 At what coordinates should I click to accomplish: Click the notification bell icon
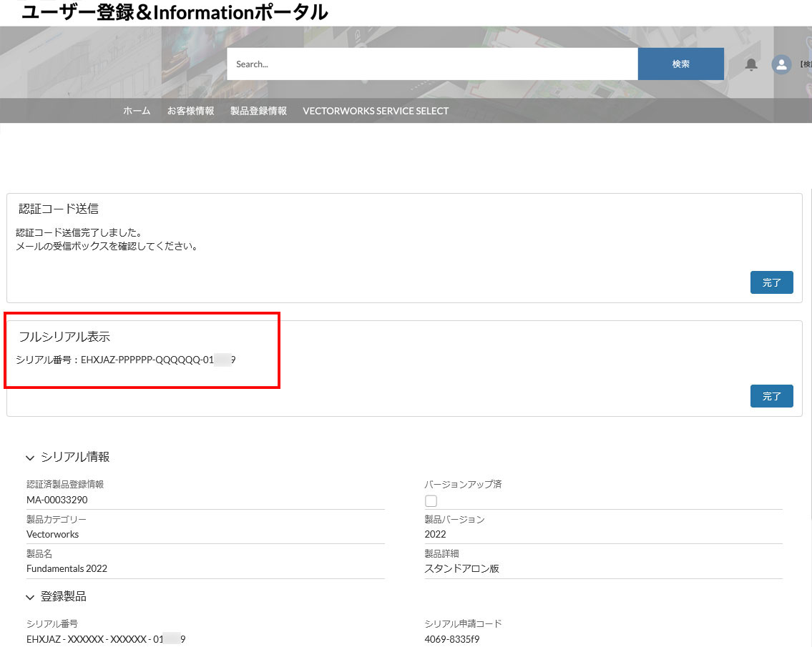(751, 64)
